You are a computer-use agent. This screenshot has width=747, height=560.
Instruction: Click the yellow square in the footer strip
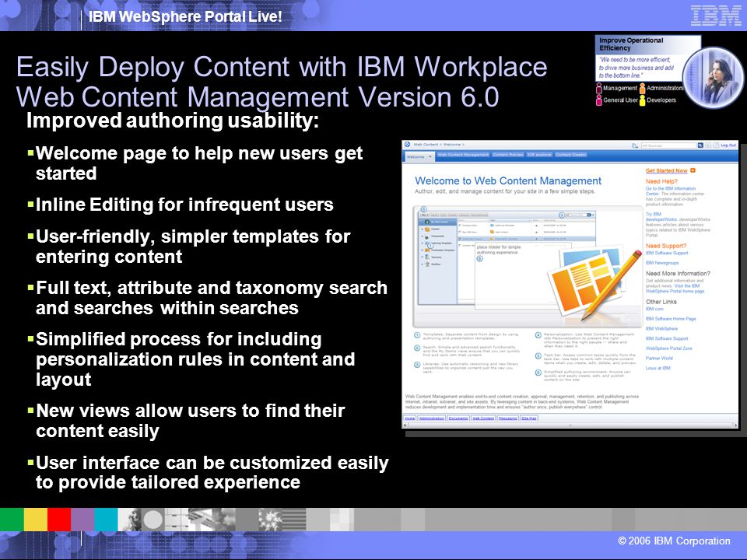(x=35, y=519)
